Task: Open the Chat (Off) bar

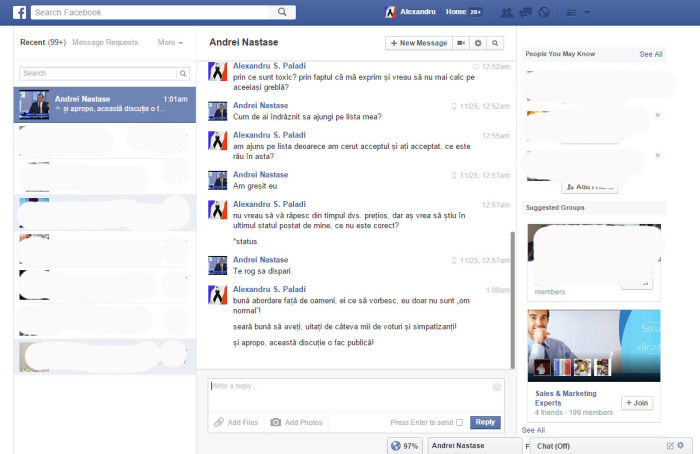Action: 609,446
